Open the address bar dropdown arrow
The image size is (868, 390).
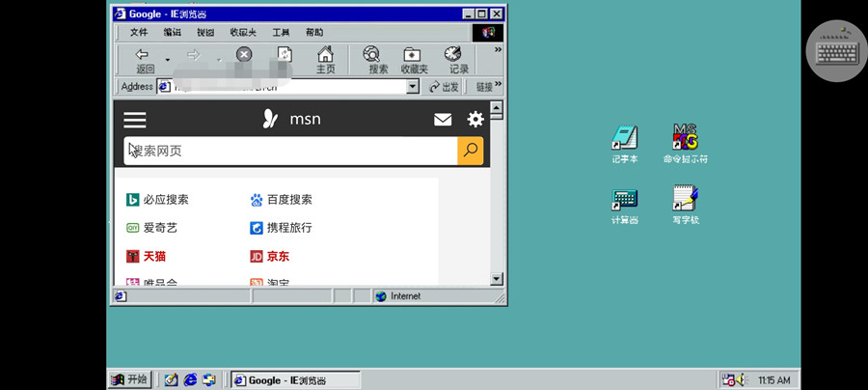[413, 87]
